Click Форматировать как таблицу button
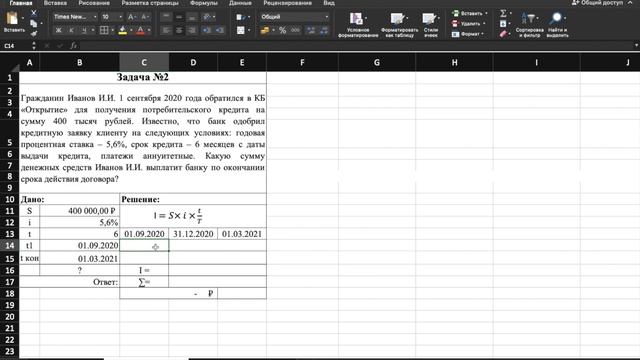Screen dimensions: 640x360 point(399,24)
